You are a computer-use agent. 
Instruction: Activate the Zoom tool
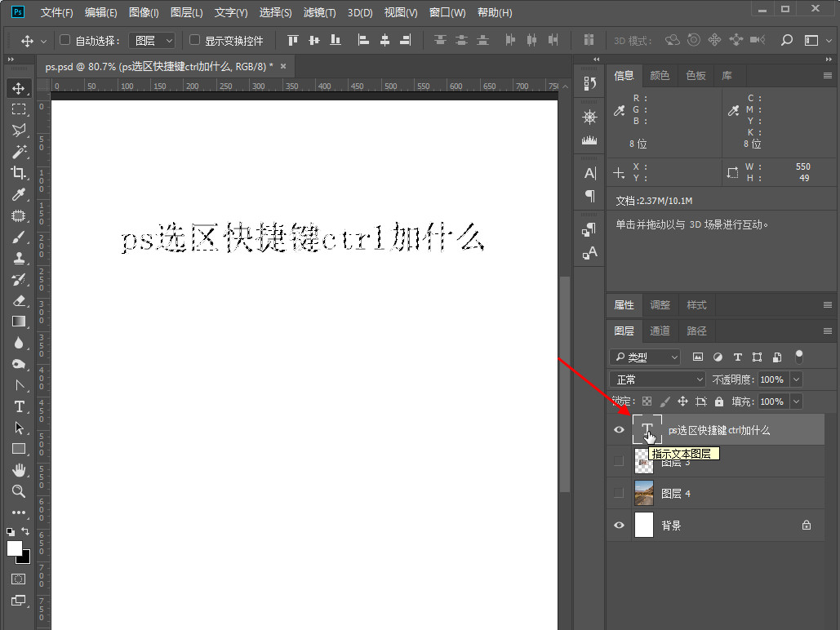click(x=19, y=491)
